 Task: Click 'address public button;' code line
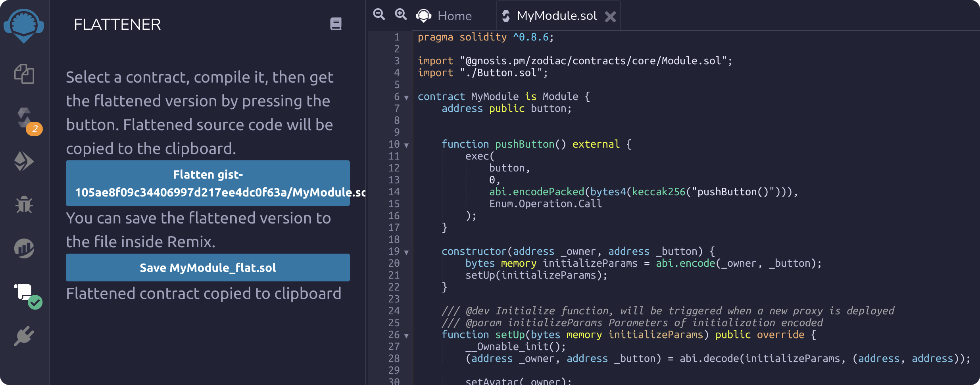click(x=507, y=108)
